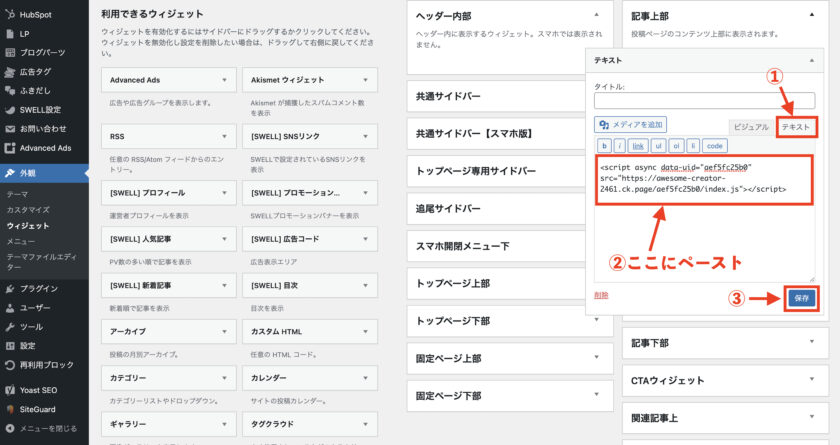Open 再利用ブロック icon
This screenshot has height=445, width=840.
tap(10, 365)
